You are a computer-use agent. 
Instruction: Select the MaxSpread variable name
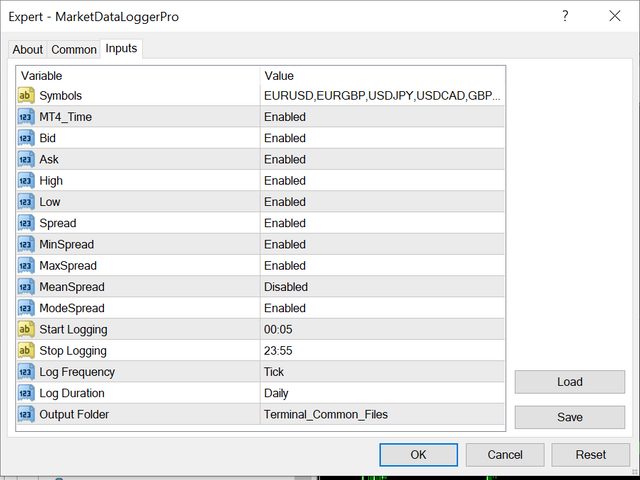[68, 266]
